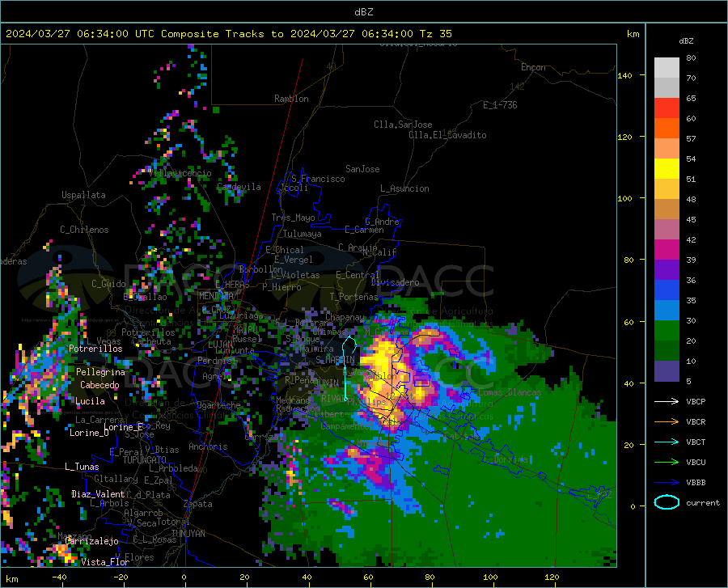Click the 'Lorine_O' map label

(x=89, y=433)
